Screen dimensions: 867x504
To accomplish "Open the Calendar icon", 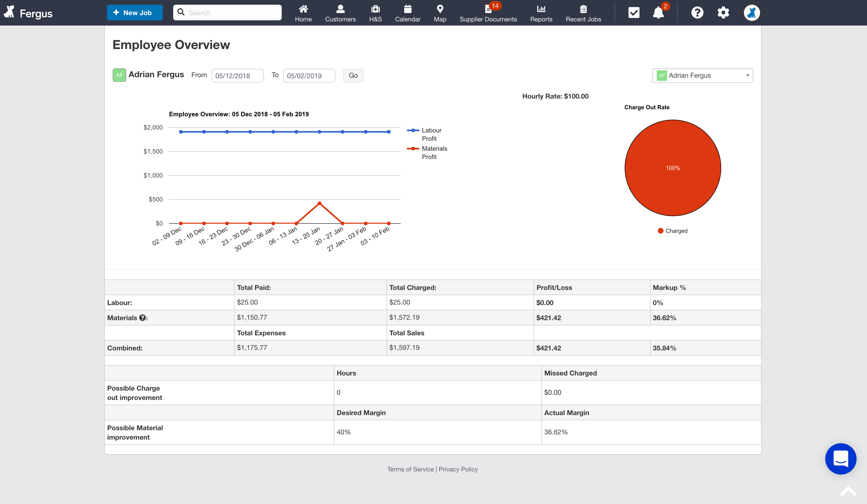I will (x=408, y=9).
